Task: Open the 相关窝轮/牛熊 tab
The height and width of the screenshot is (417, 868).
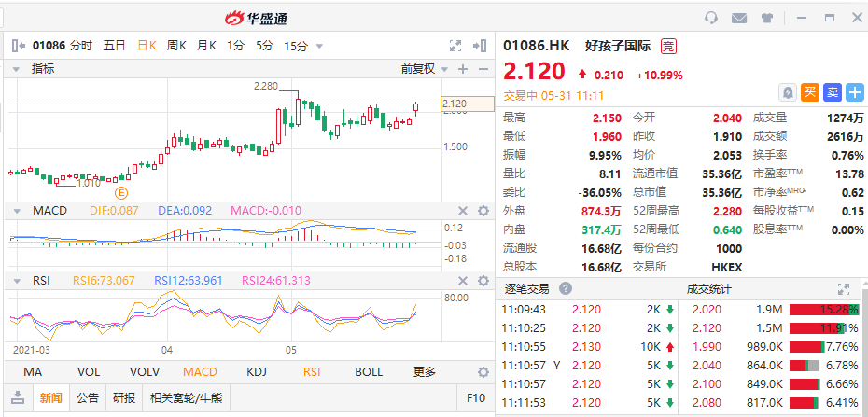Action: [x=186, y=397]
